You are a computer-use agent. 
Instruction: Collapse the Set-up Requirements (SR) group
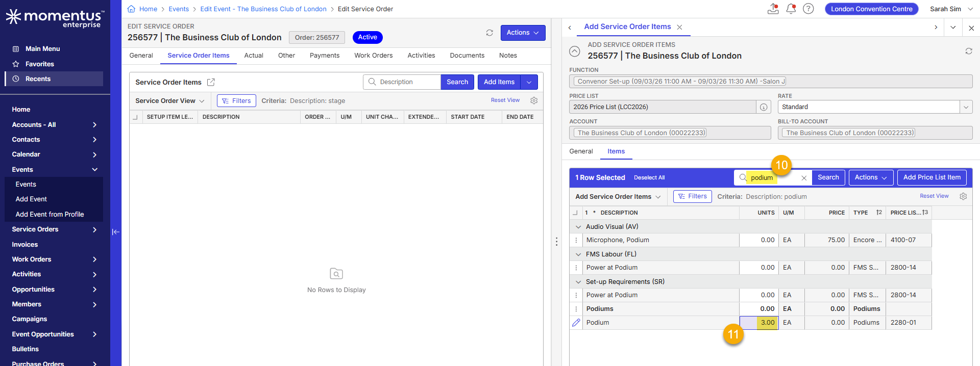(578, 282)
